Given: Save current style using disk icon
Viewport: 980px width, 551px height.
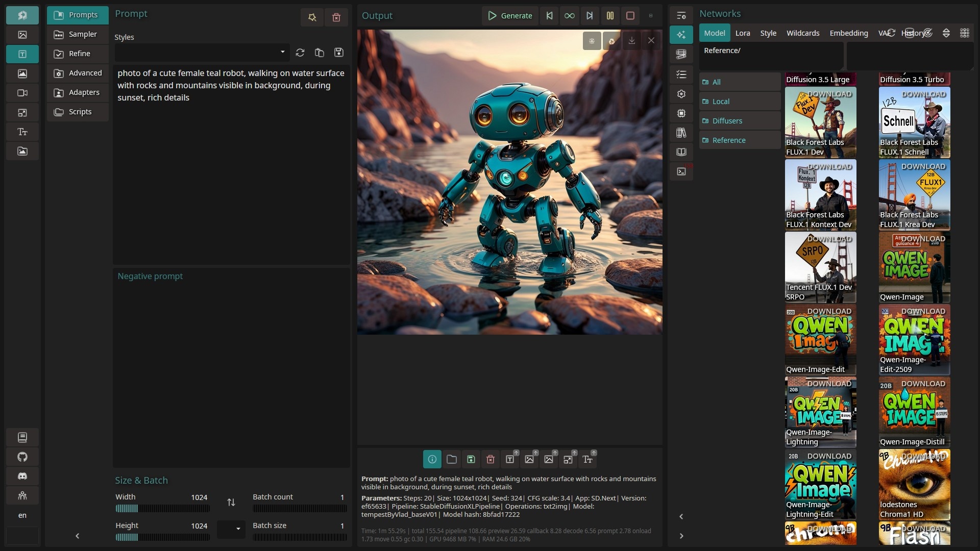Looking at the screenshot, I should (338, 53).
